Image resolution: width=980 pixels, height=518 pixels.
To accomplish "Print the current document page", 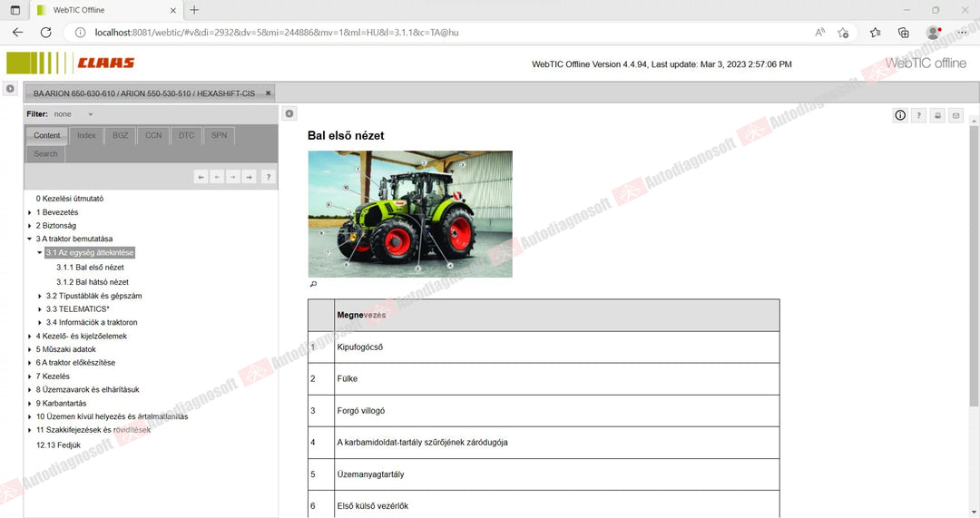I will [937, 115].
